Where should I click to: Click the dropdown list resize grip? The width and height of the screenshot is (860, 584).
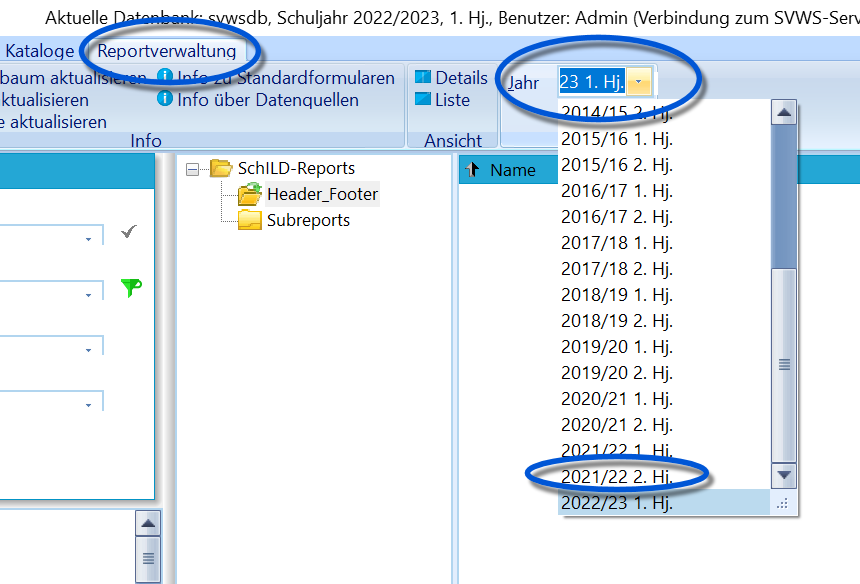[x=783, y=503]
